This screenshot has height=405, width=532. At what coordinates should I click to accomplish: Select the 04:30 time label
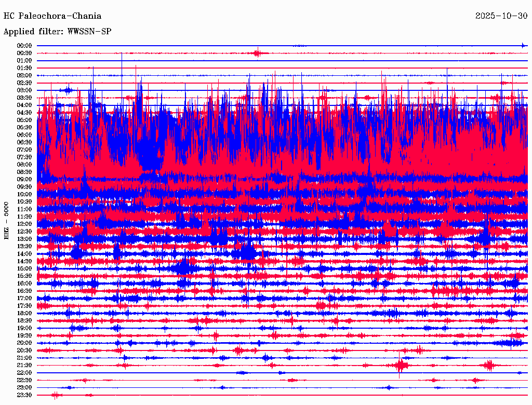point(24,113)
